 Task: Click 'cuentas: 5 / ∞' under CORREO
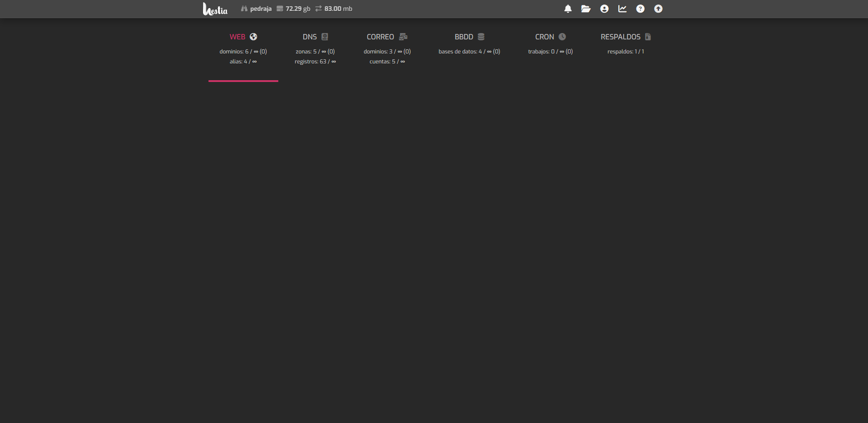[x=387, y=62]
